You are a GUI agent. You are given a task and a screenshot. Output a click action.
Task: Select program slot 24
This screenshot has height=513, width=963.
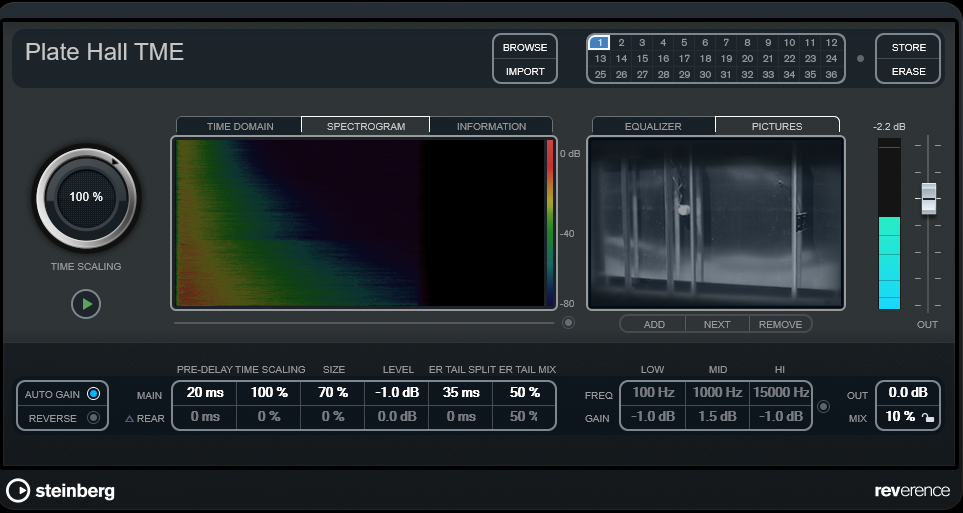tap(831, 58)
